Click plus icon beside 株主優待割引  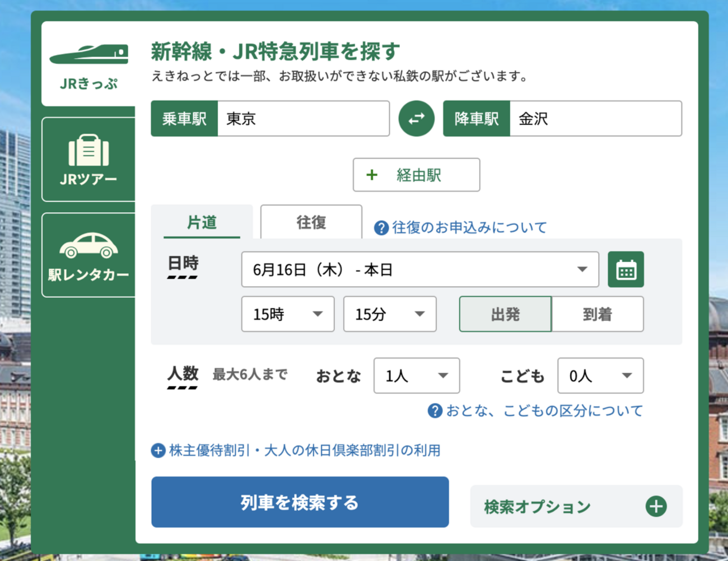click(158, 451)
